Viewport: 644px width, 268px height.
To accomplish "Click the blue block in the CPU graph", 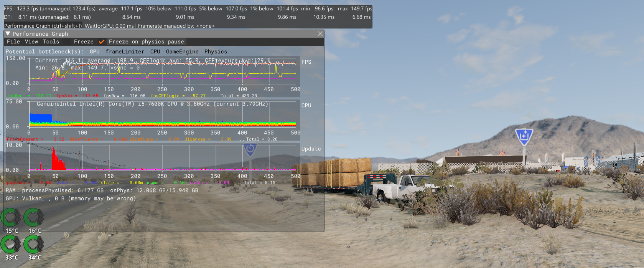I will pyautogui.click(x=41, y=118).
